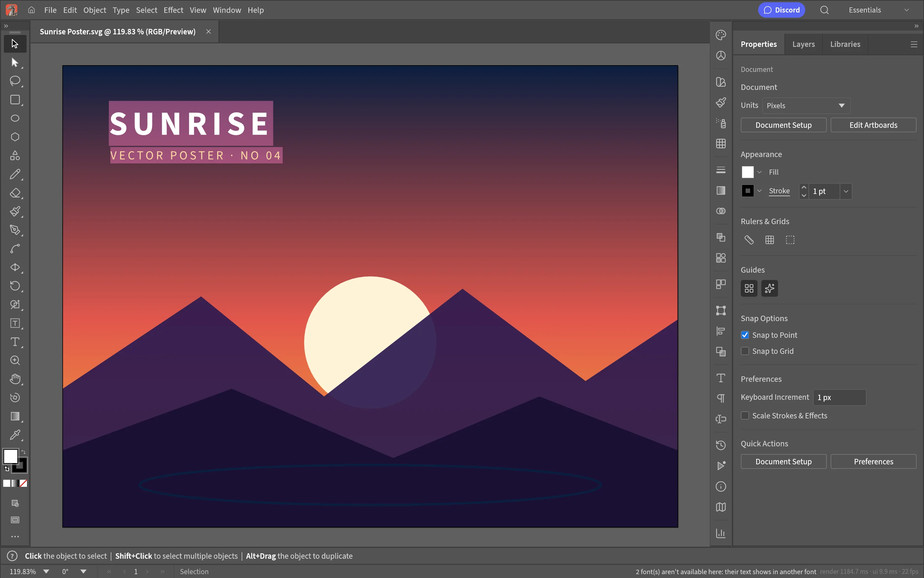Select the Polygon tool
The image size is (924, 578).
(15, 137)
